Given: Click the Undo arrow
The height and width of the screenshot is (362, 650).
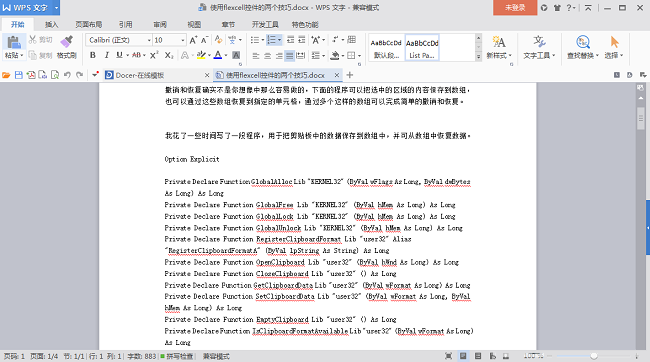Looking at the screenshot, I should (x=67, y=75).
